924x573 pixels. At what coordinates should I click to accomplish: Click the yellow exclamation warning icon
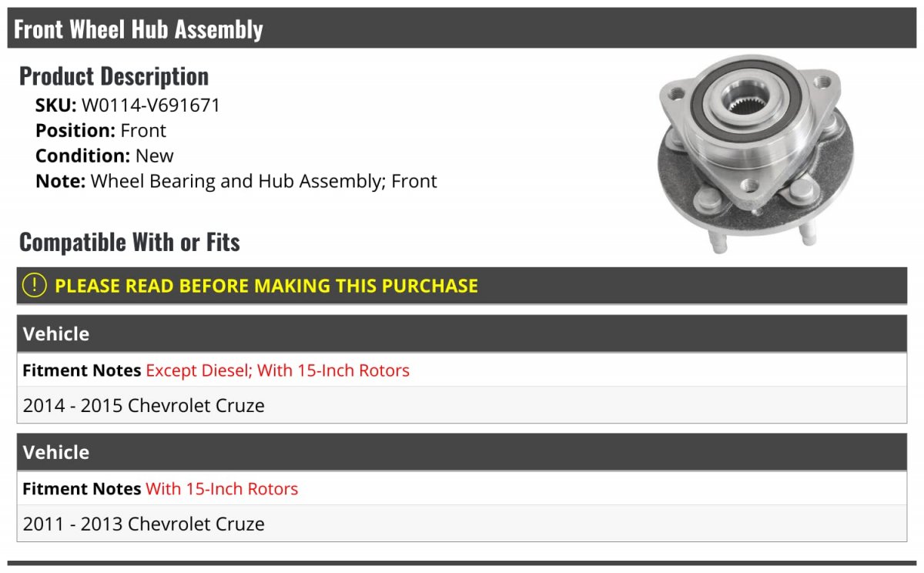(35, 285)
